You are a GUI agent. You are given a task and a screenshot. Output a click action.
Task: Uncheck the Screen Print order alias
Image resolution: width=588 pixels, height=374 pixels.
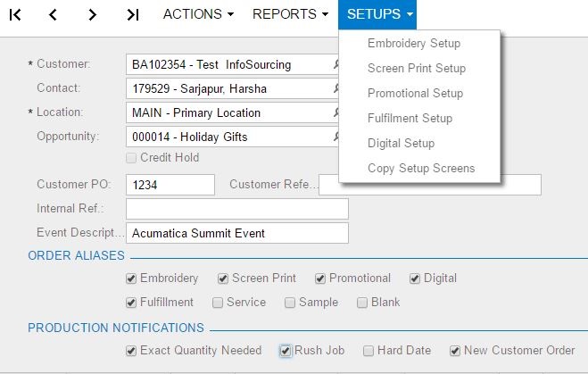[x=223, y=278]
